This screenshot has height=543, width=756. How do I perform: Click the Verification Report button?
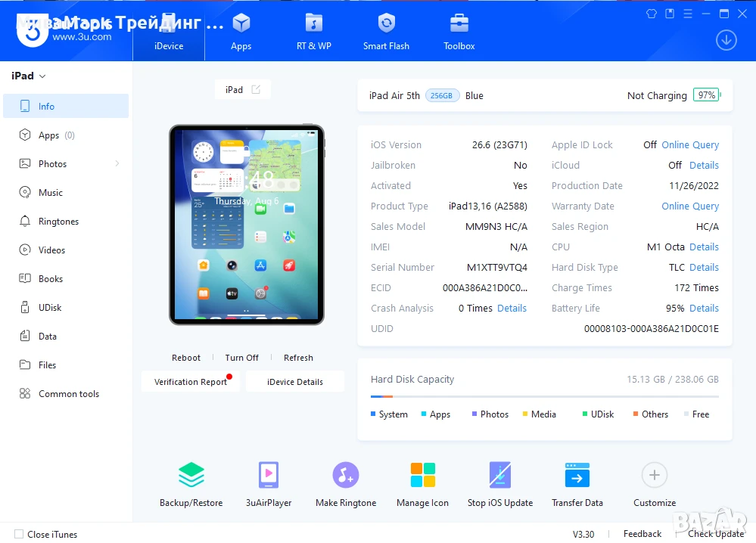(191, 382)
